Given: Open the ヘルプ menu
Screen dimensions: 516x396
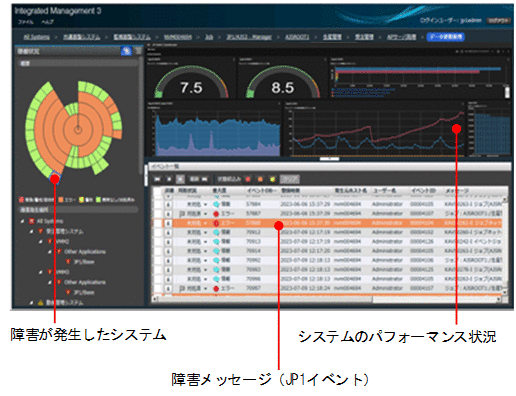Looking at the screenshot, I should [x=47, y=22].
